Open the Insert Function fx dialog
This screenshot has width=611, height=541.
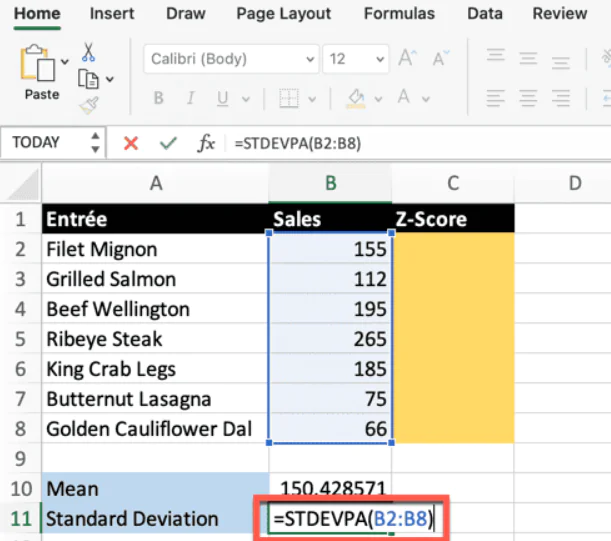[206, 143]
